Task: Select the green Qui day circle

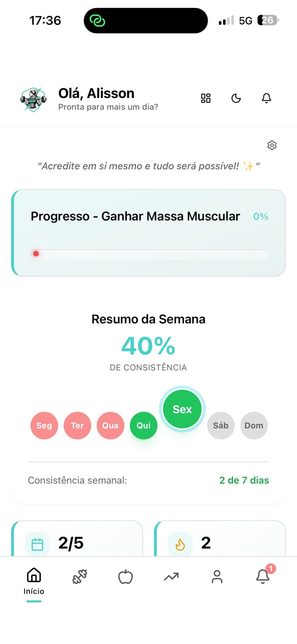Action: (144, 425)
